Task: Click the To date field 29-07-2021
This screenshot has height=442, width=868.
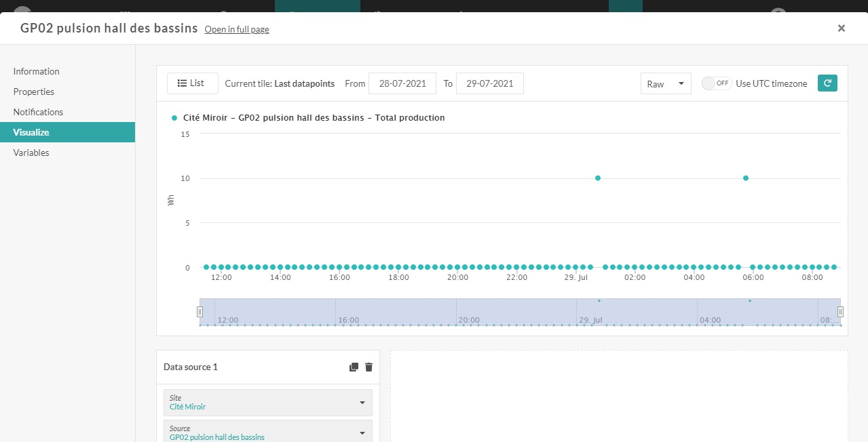Action: pos(489,84)
